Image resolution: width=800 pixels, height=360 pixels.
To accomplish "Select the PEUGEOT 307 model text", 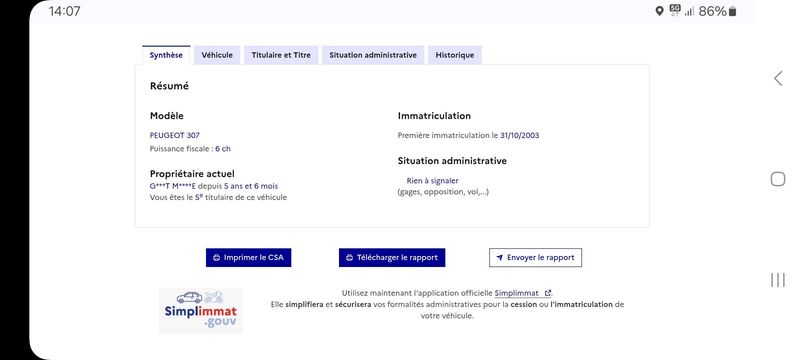I will tap(174, 135).
